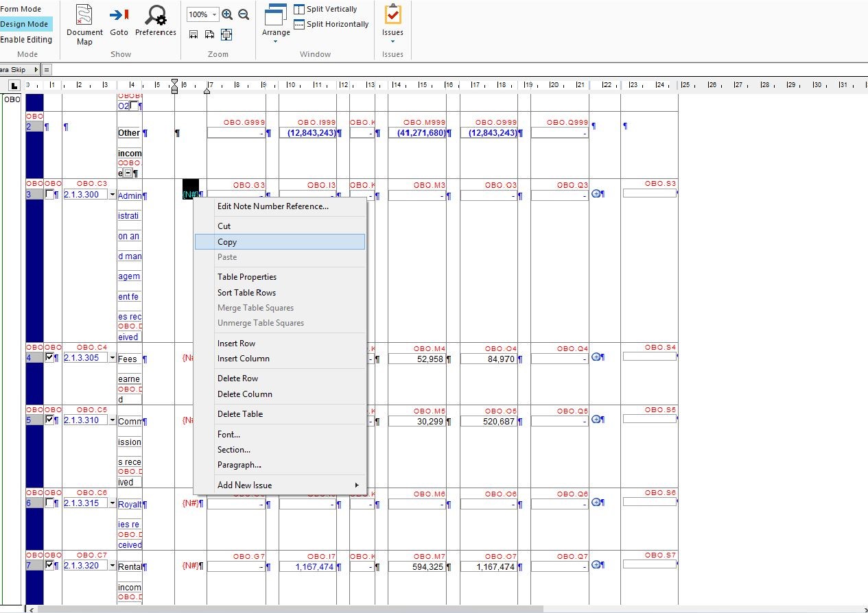Uncheck the checkbox in row 4

pos(49,357)
